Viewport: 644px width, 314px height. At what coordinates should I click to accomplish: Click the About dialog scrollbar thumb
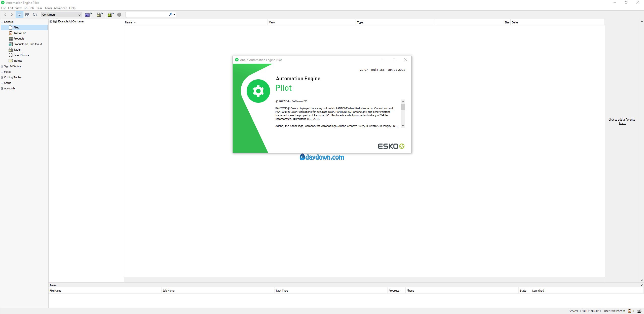403,107
